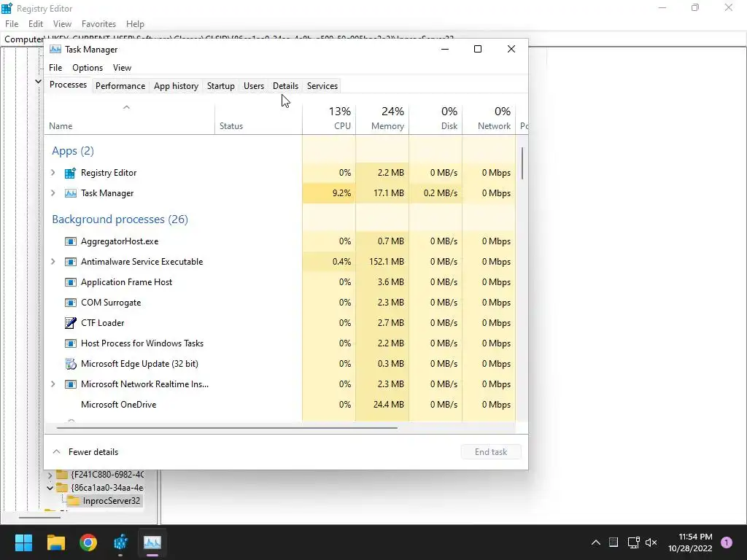Click the Task Manager title bar icon
The height and width of the screenshot is (560, 747).
tap(55, 50)
